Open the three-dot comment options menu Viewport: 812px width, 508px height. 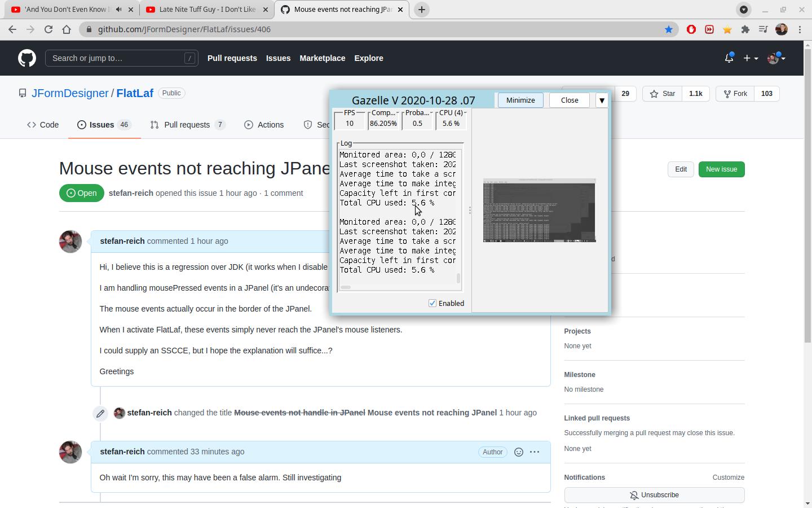click(x=535, y=452)
